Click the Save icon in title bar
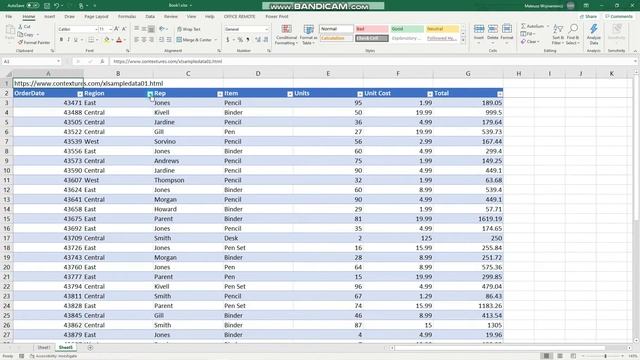 [x=47, y=6]
